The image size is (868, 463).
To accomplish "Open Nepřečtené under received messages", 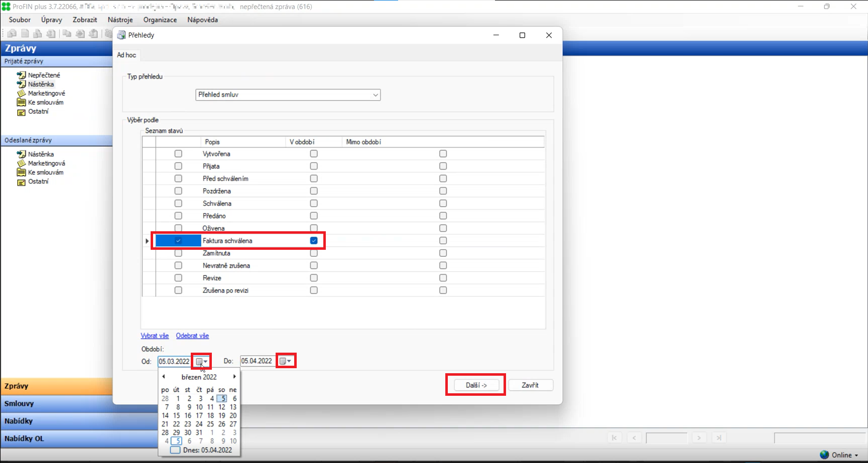I will [x=44, y=75].
